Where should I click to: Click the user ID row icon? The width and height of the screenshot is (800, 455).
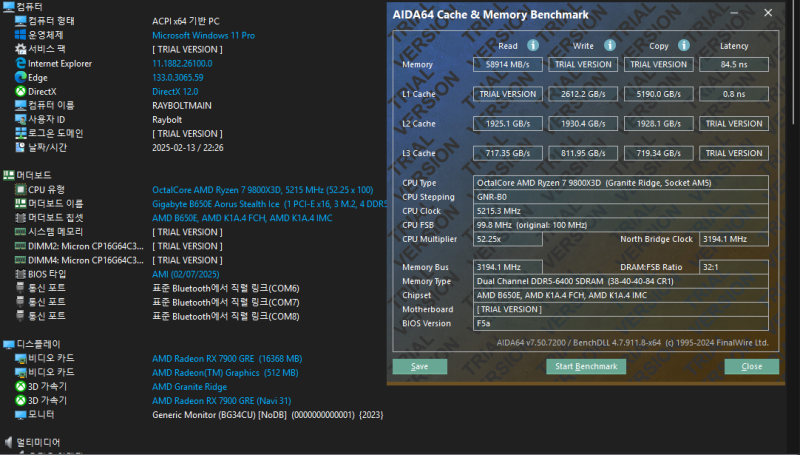click(x=20, y=119)
